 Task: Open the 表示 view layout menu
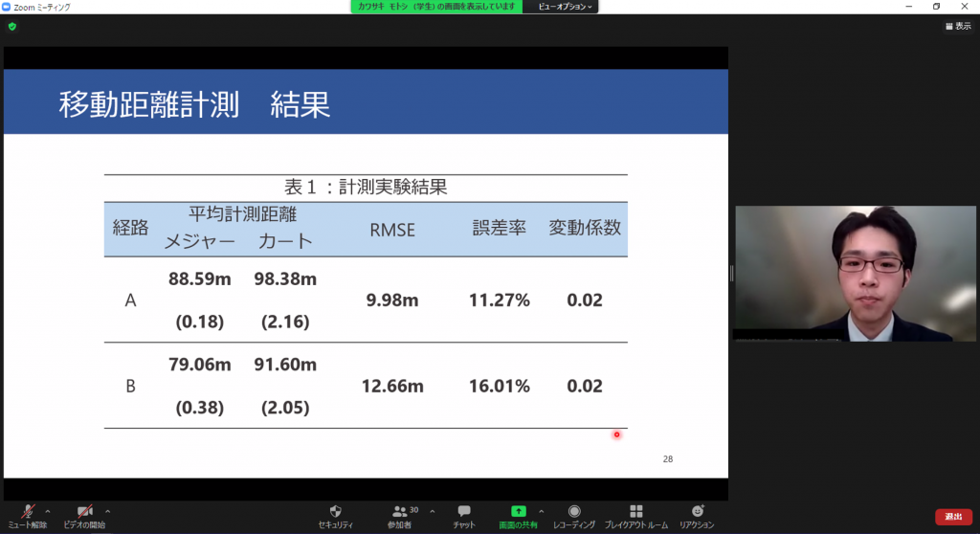pyautogui.click(x=957, y=26)
